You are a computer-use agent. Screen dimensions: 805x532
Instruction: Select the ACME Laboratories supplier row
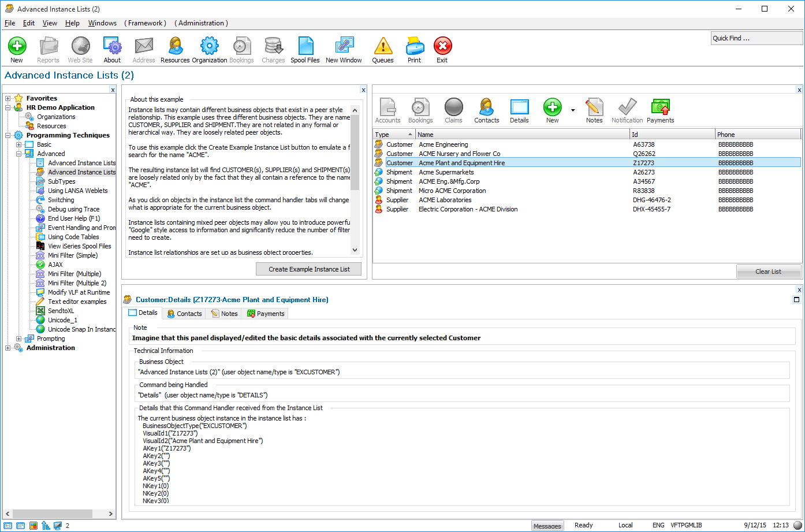[587, 200]
